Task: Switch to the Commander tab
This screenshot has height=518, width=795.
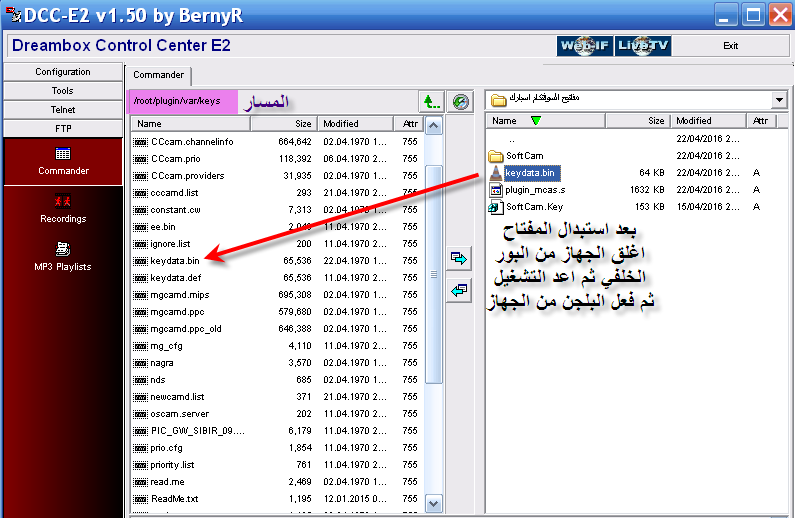Action: [158, 75]
